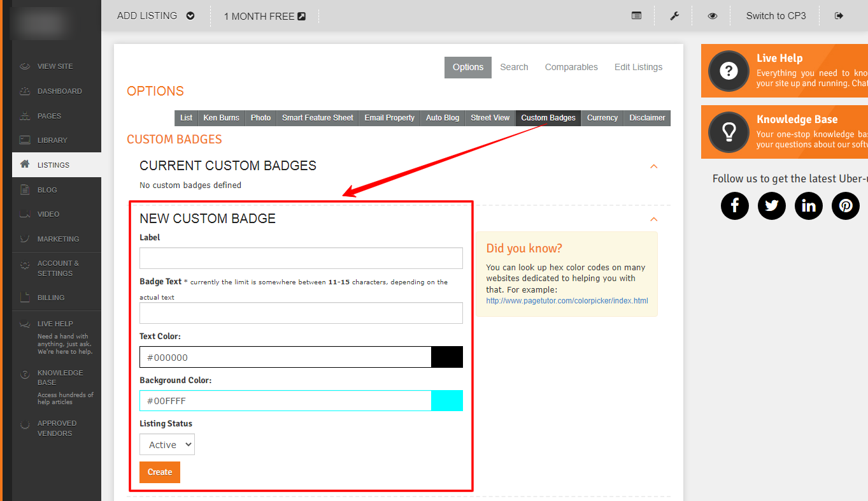Click the Marketing sidebar icon

[x=25, y=239]
